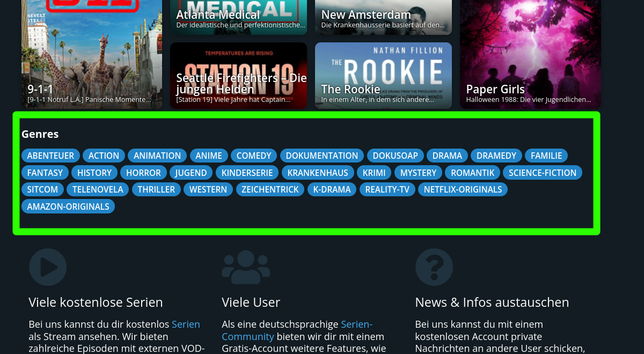644x354 pixels.
Task: Browse the Thriller genre
Action: coord(156,189)
